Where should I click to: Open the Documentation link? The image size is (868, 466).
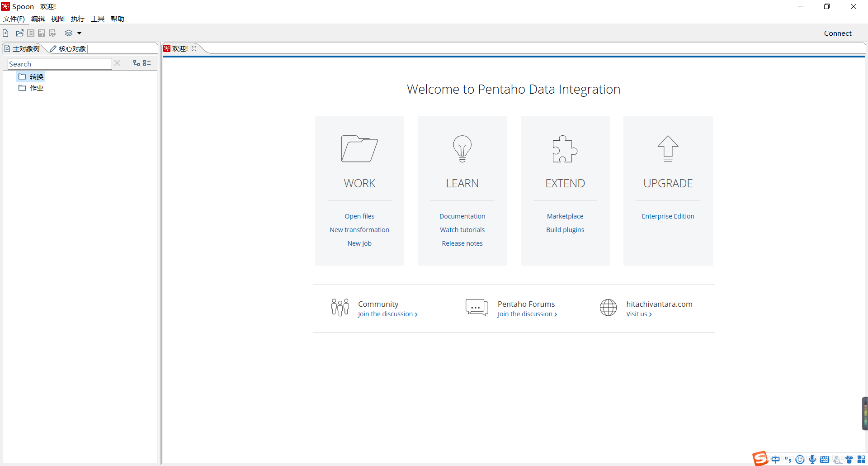[x=462, y=216]
